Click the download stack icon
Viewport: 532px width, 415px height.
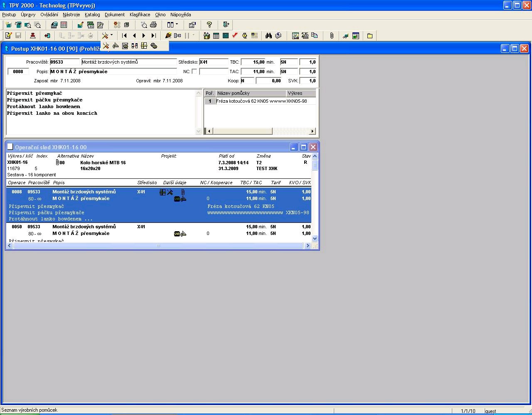278,36
